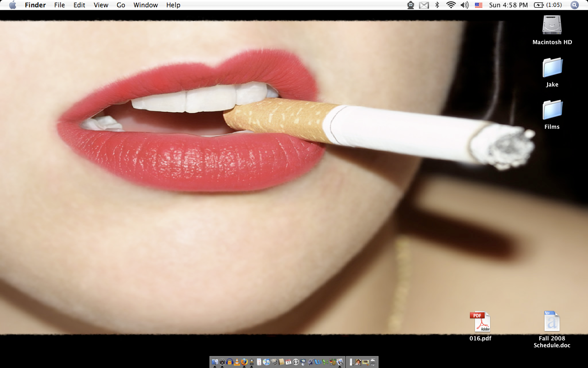Screen dimensions: 588x368
Task: Open the Bluetooth status menu
Action: coord(437,5)
